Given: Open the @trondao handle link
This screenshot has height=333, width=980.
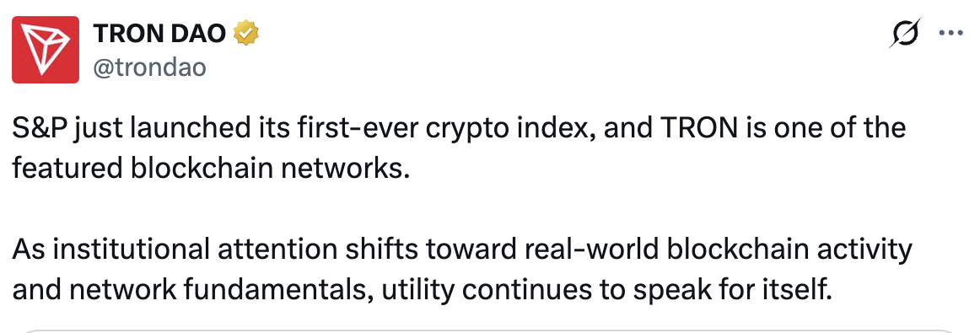Looking at the screenshot, I should 149,67.
